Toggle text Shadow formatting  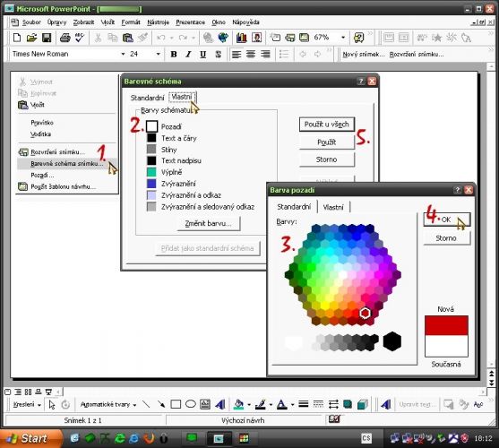click(218, 54)
